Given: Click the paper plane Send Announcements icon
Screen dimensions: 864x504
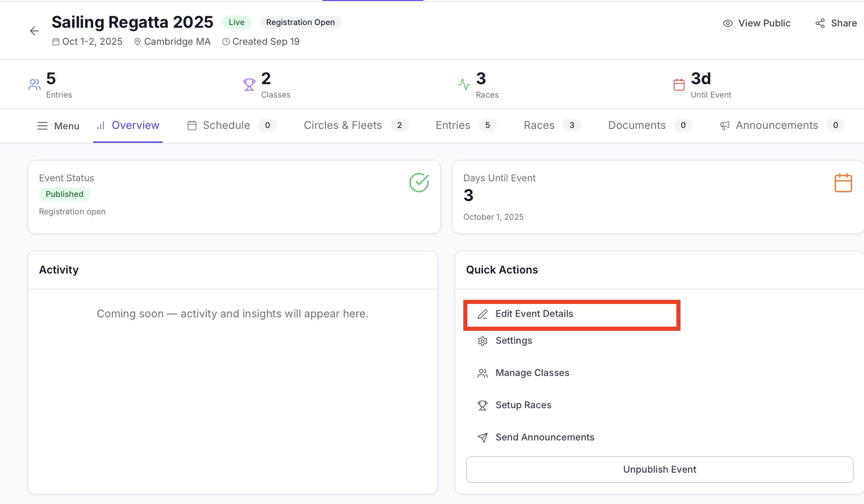Looking at the screenshot, I should pos(483,438).
